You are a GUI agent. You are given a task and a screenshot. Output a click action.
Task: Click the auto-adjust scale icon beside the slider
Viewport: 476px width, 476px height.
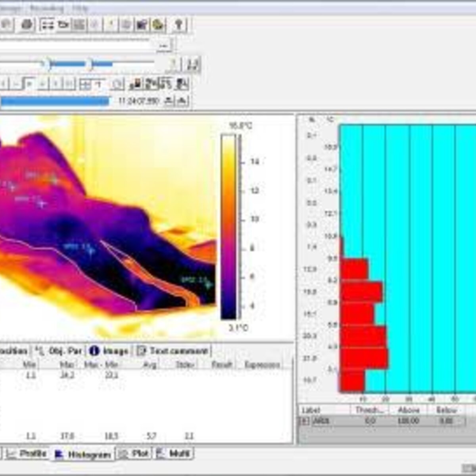point(193,64)
